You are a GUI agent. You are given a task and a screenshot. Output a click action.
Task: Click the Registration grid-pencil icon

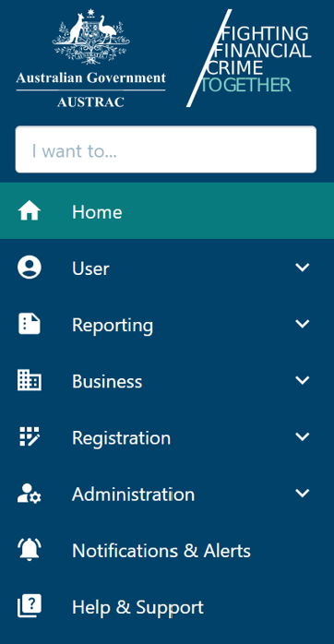(30, 436)
